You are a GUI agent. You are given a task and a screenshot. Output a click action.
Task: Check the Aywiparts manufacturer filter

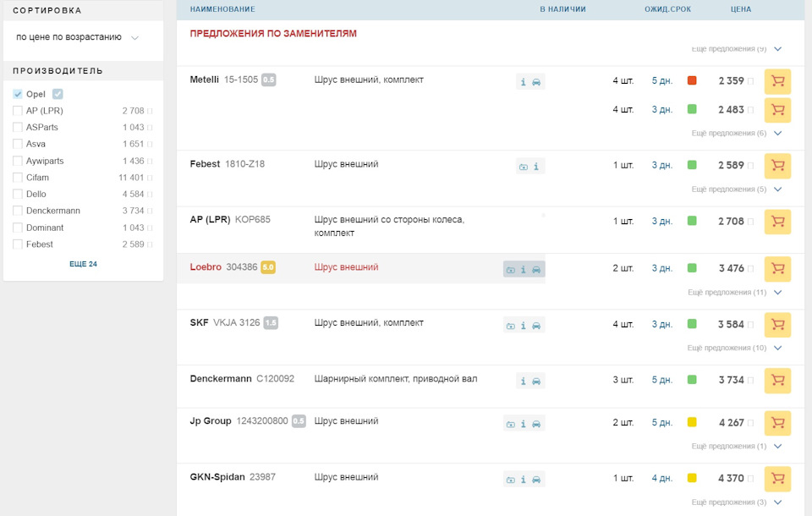point(18,161)
